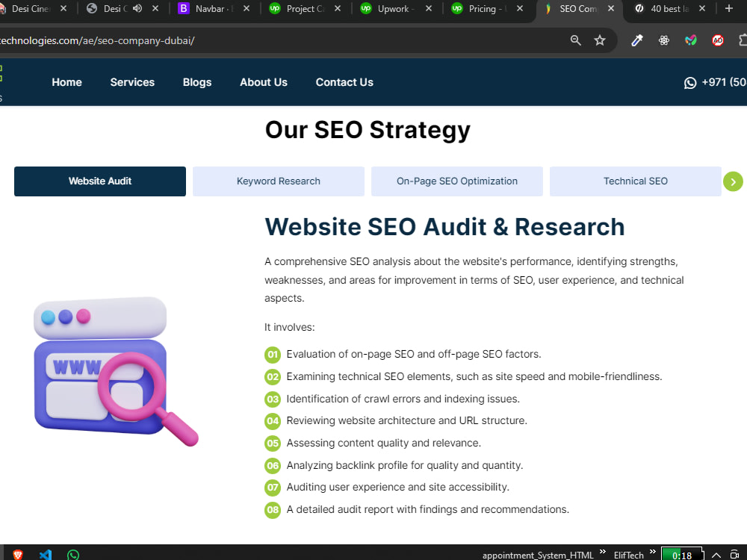The height and width of the screenshot is (560, 747).
Task: Open the React developer tools extension
Action: coord(663,40)
